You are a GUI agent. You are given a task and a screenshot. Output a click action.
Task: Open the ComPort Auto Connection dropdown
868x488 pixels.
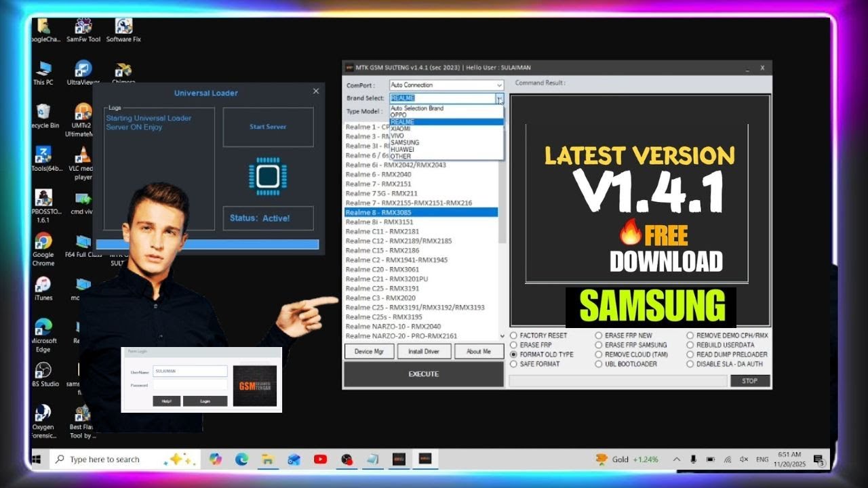point(446,85)
